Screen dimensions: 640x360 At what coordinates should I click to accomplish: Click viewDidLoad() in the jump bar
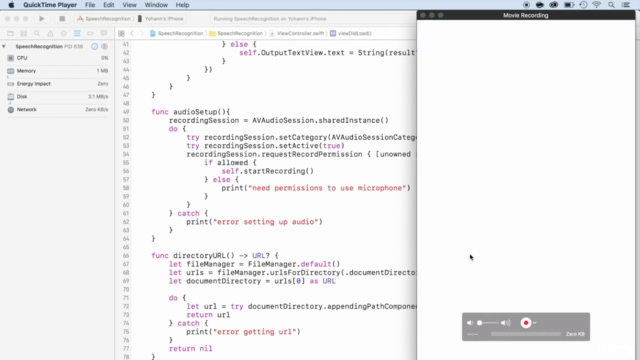pyautogui.click(x=351, y=33)
